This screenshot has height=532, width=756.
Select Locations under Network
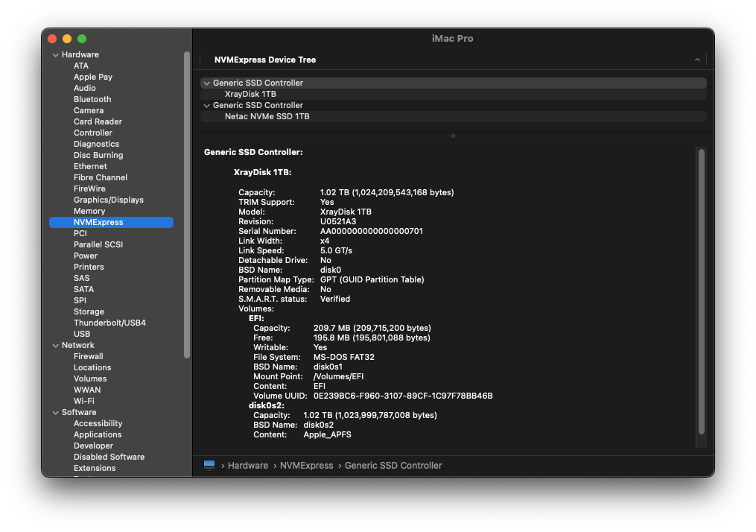[x=92, y=367]
